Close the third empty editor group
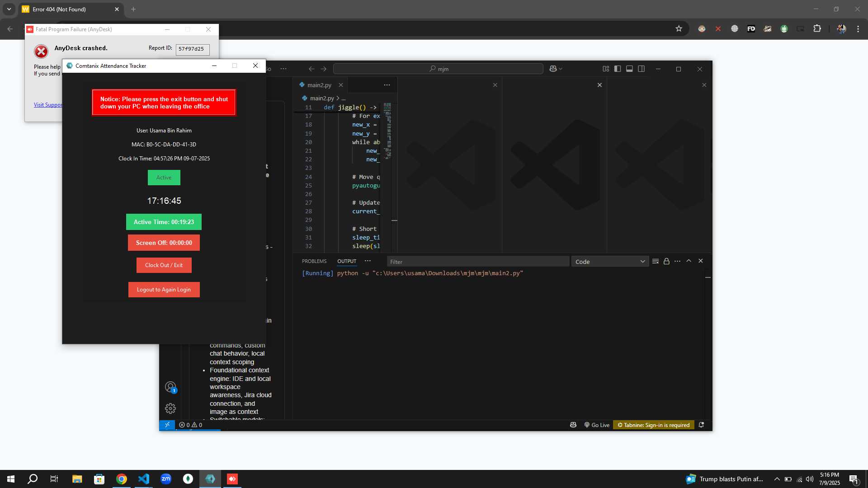 click(600, 85)
